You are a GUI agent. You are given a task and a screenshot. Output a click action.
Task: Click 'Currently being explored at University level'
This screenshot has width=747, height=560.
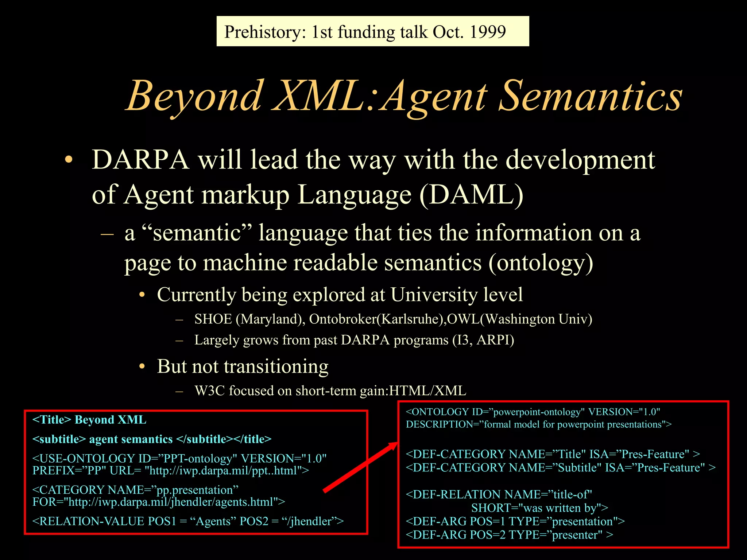pyautogui.click(x=340, y=295)
